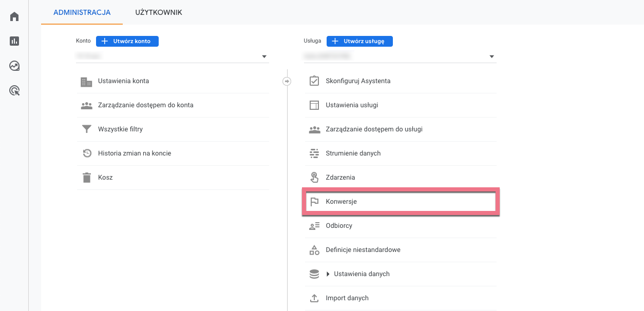Open Definicje niestandardowe

[x=363, y=250]
